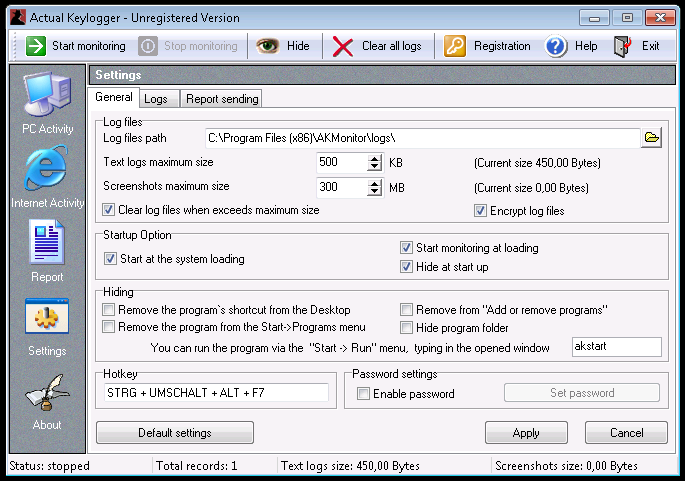Switch to the Report sending tab
The width and height of the screenshot is (685, 481).
222,99
